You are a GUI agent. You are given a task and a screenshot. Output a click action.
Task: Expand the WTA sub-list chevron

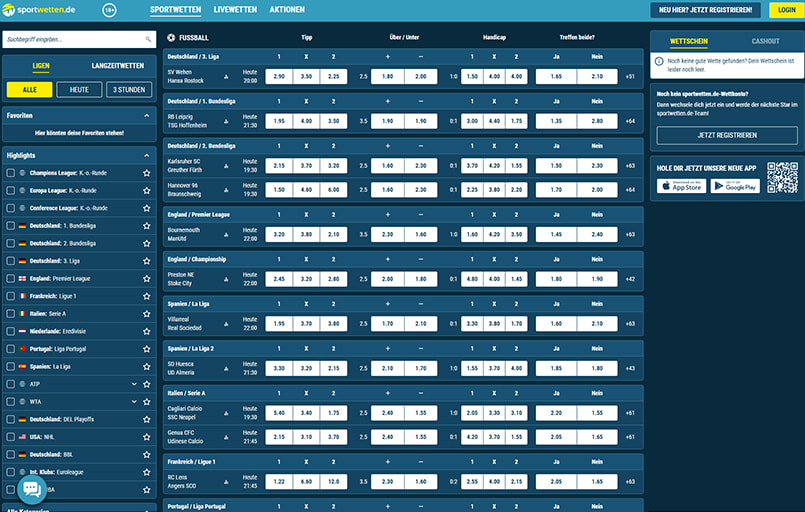click(134, 402)
